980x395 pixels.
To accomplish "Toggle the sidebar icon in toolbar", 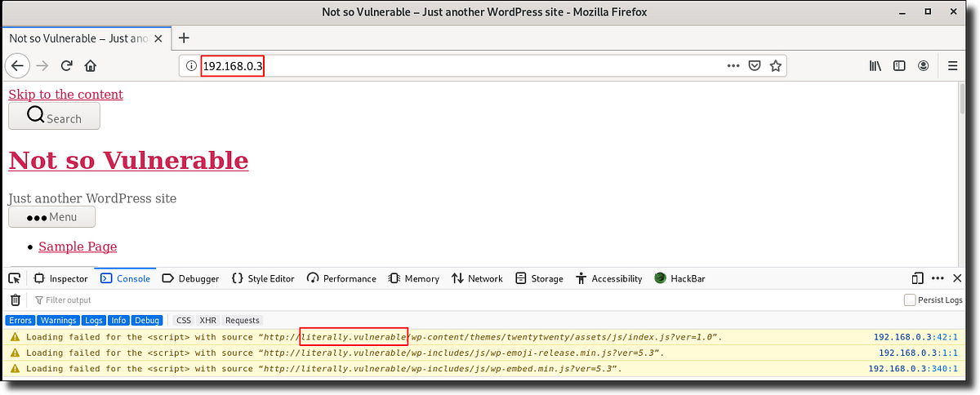I will pyautogui.click(x=899, y=66).
